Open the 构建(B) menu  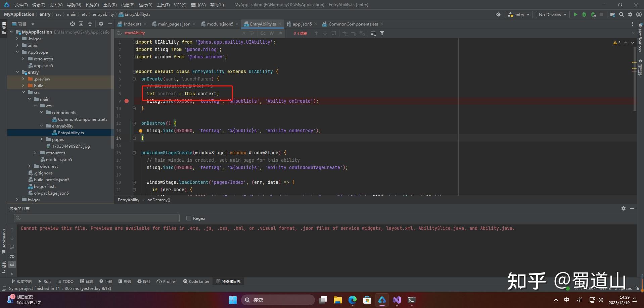pos(128,5)
